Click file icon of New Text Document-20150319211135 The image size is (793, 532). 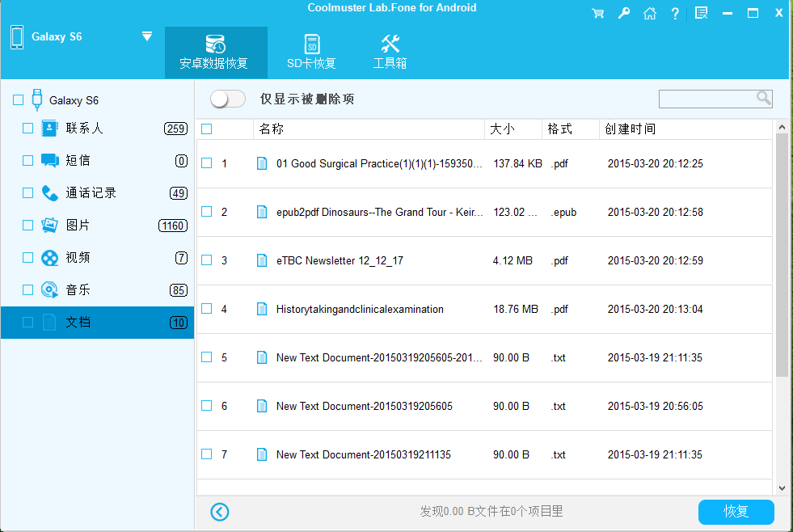[262, 454]
